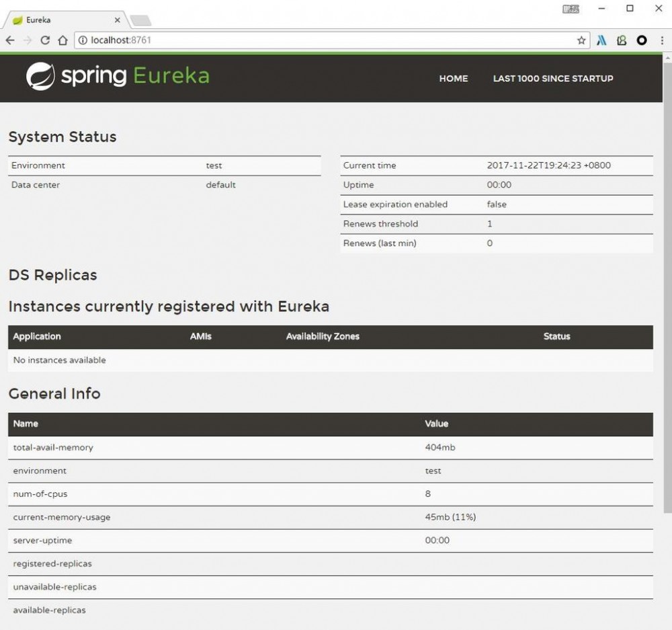This screenshot has height=630, width=672.
Task: Open the green extension icon in toolbar
Action: pyautogui.click(x=622, y=40)
